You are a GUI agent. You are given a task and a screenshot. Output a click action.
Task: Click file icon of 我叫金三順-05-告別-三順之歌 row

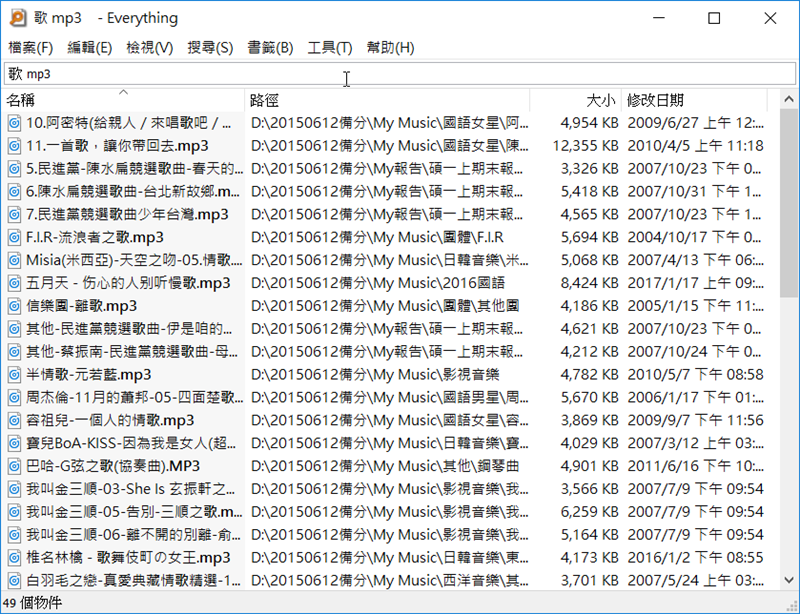[15, 511]
